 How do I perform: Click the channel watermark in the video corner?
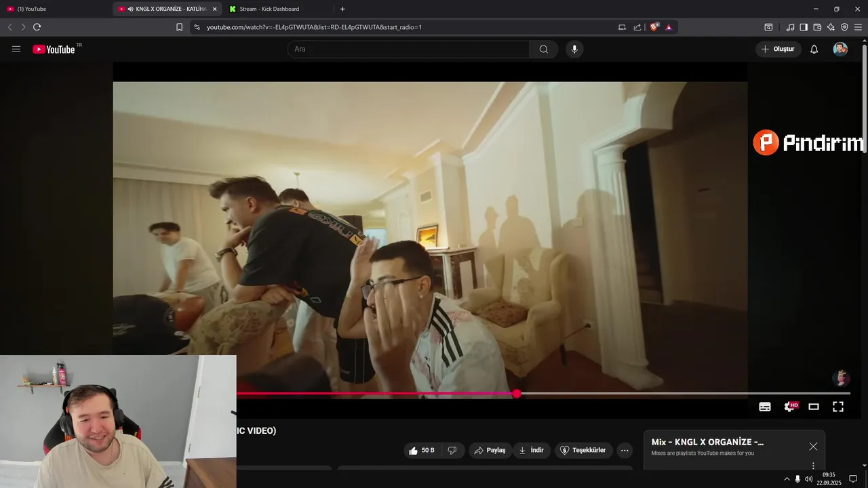(841, 378)
